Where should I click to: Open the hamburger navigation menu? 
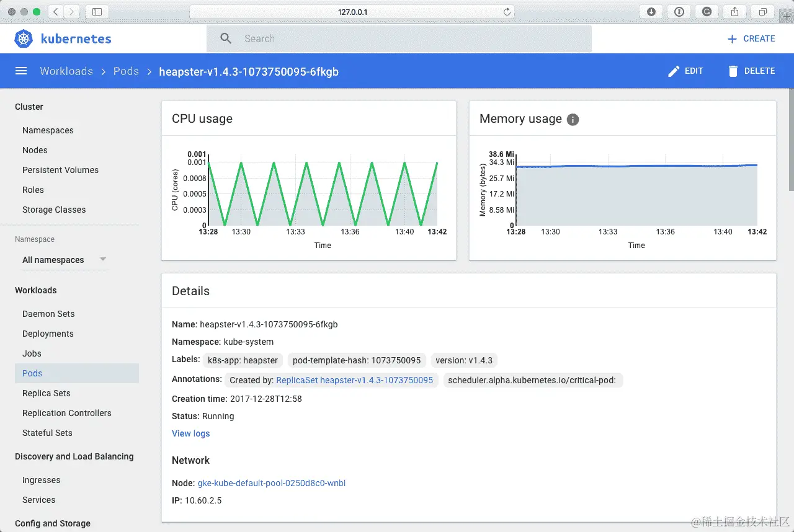click(x=21, y=71)
